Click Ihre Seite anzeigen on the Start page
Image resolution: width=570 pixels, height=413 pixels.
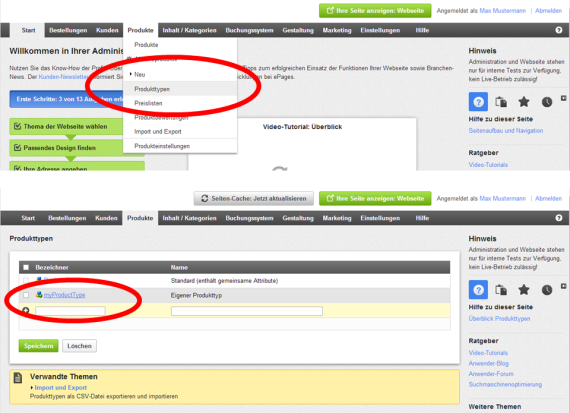[x=375, y=11]
